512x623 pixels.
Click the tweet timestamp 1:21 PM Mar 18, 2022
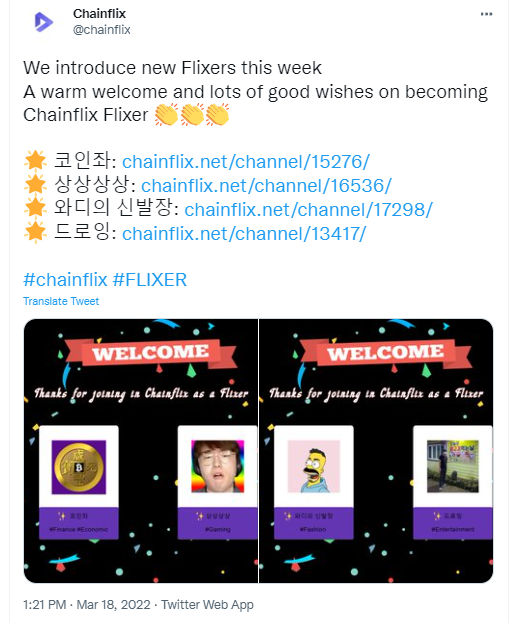[87, 605]
